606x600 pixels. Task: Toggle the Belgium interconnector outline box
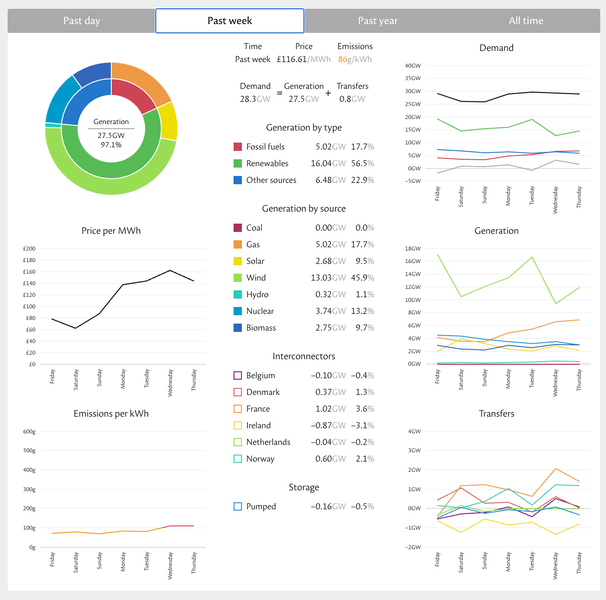point(238,375)
